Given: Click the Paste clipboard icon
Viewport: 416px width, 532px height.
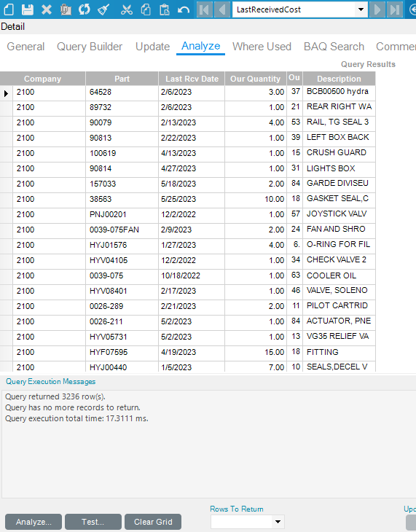Looking at the screenshot, I should [x=165, y=9].
